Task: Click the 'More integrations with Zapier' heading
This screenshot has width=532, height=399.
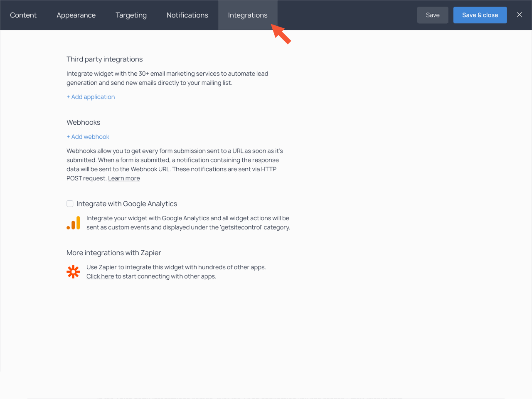Action: 113,253
